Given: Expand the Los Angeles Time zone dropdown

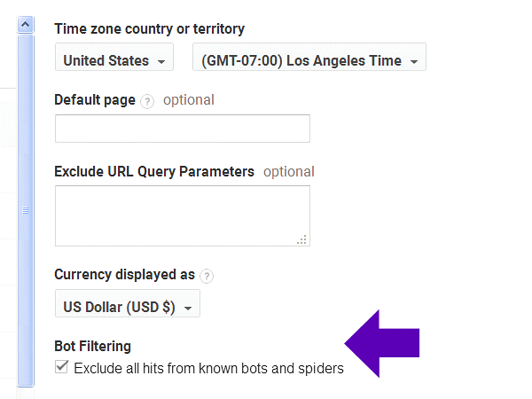Looking at the screenshot, I should click(309, 61).
